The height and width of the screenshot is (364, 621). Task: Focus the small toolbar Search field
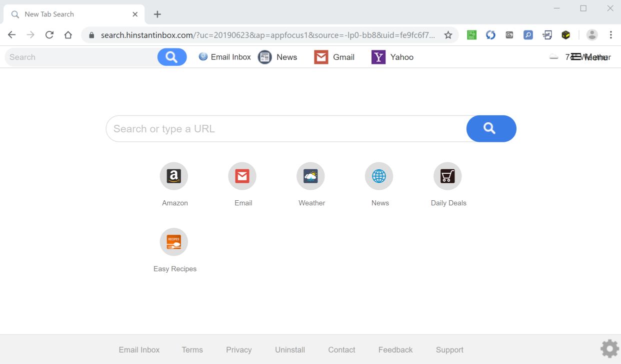click(81, 57)
